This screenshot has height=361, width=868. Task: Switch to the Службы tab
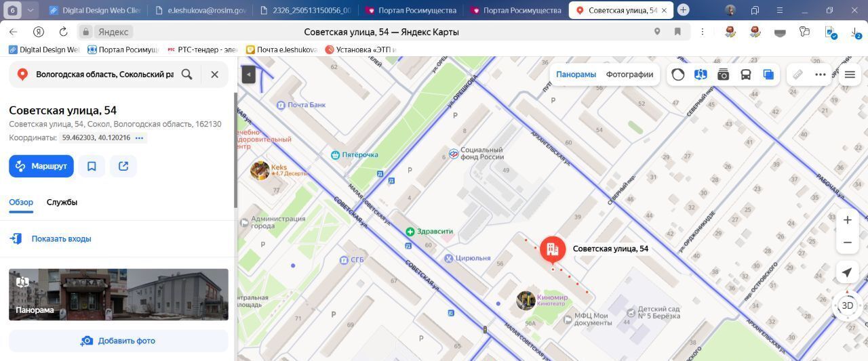(62, 203)
